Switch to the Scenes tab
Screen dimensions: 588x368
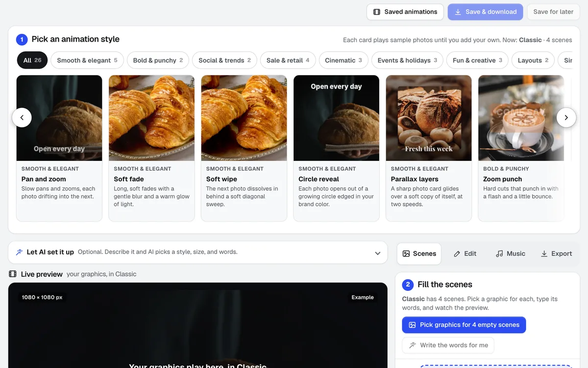(419, 254)
